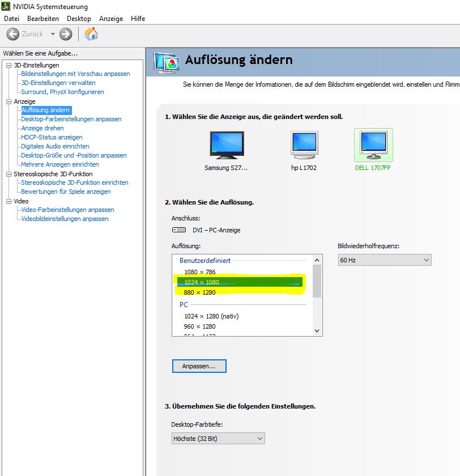Select the 1024 × 1280 (nativ) resolution

211,316
